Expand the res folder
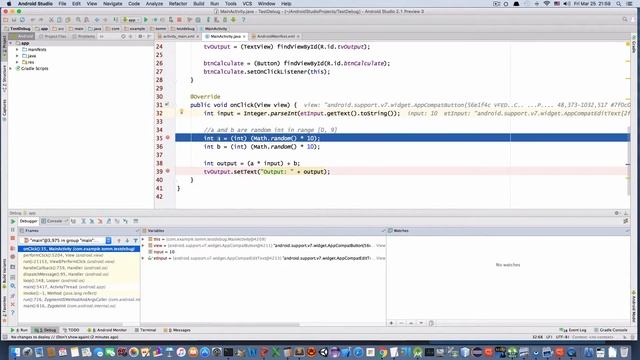Screen dimensions: 640x360 pos(18,62)
